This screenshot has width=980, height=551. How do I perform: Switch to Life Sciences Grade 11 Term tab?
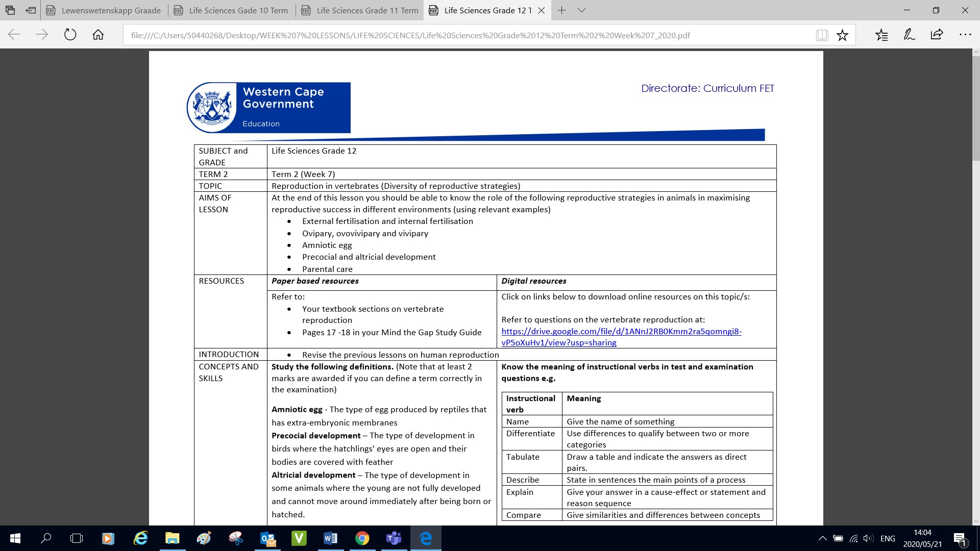point(359,10)
